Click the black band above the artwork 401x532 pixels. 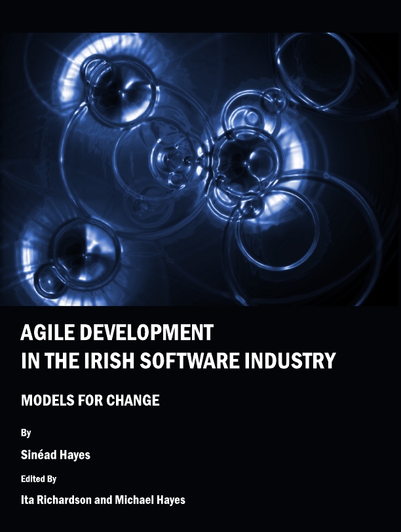200,14
